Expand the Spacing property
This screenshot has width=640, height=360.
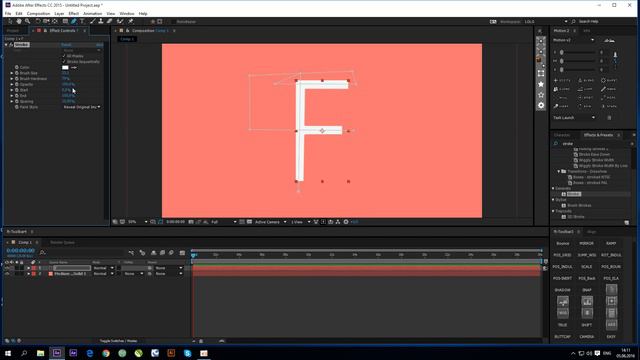(12, 101)
